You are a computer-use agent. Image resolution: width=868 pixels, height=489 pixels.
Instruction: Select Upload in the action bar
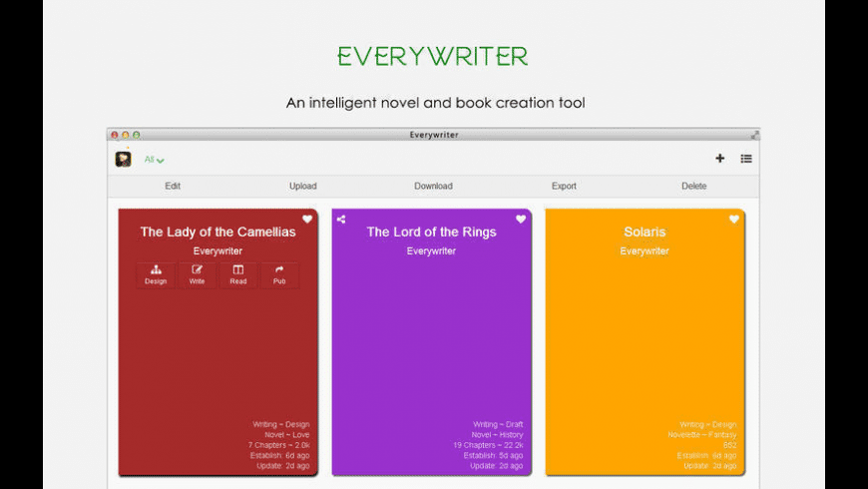pos(303,187)
